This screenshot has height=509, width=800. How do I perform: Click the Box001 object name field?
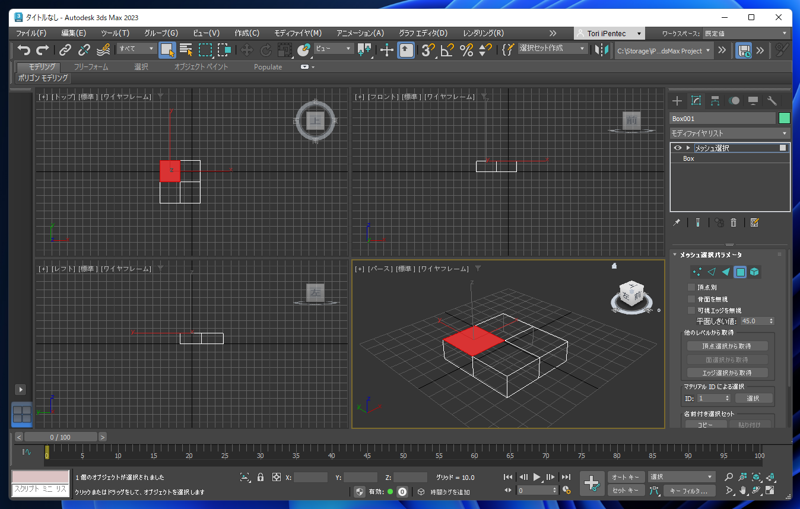point(722,118)
